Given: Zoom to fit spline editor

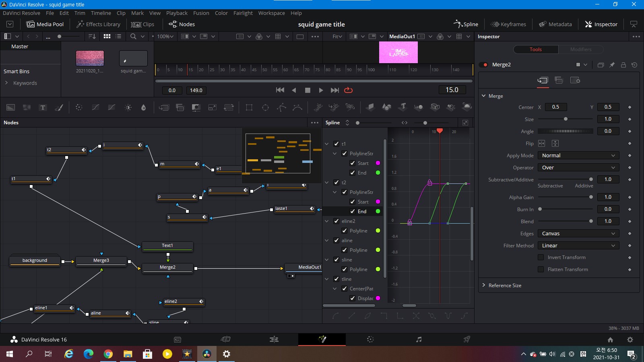Looking at the screenshot, I should (465, 123).
